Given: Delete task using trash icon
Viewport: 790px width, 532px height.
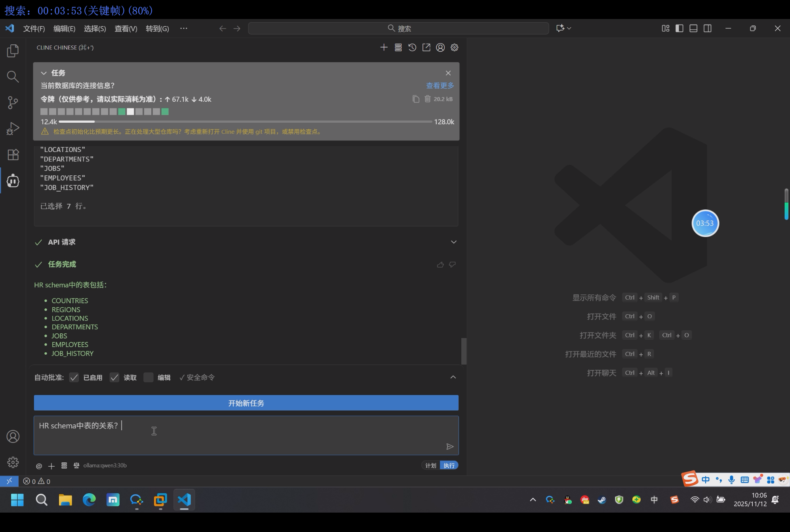Looking at the screenshot, I should tap(428, 99).
